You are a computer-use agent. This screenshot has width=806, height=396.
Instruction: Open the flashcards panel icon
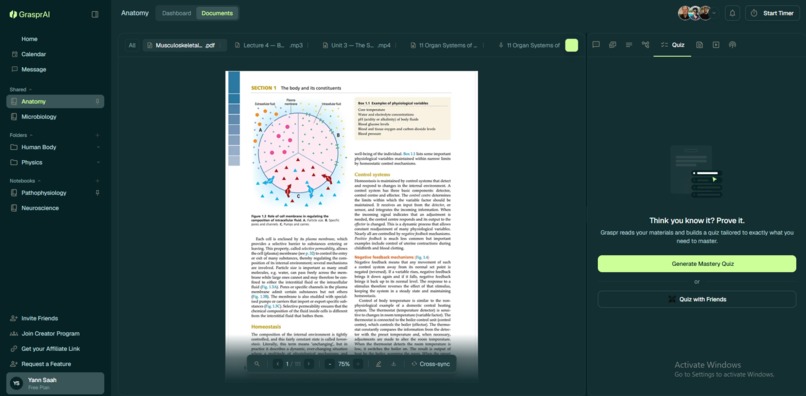point(613,45)
